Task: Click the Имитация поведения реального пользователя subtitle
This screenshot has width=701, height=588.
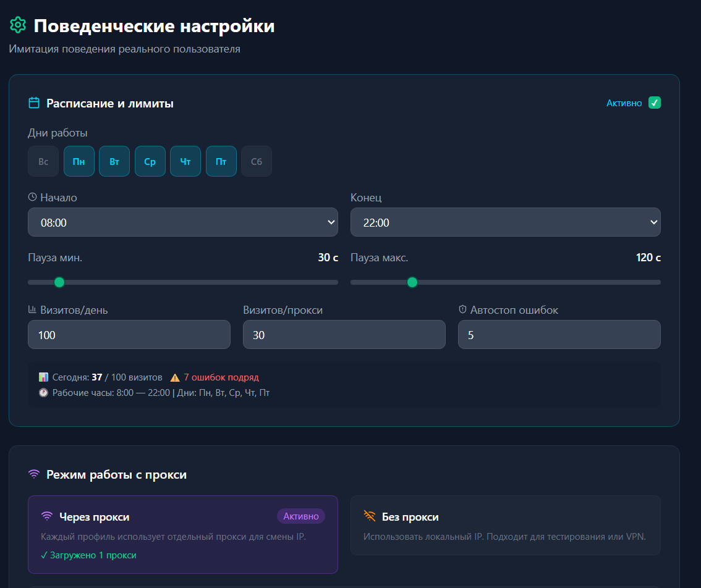Action: (x=125, y=49)
